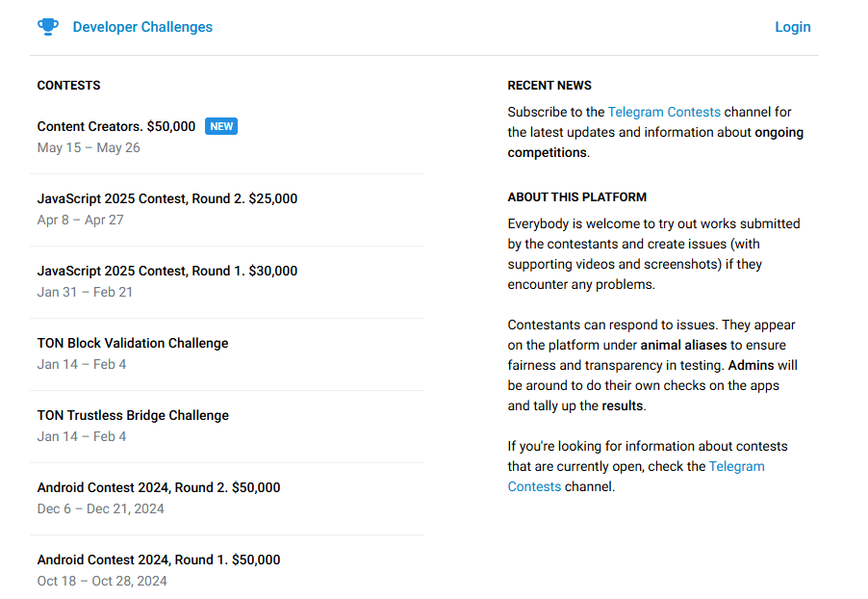Click the Login link
This screenshot has width=868, height=599.
(x=792, y=27)
